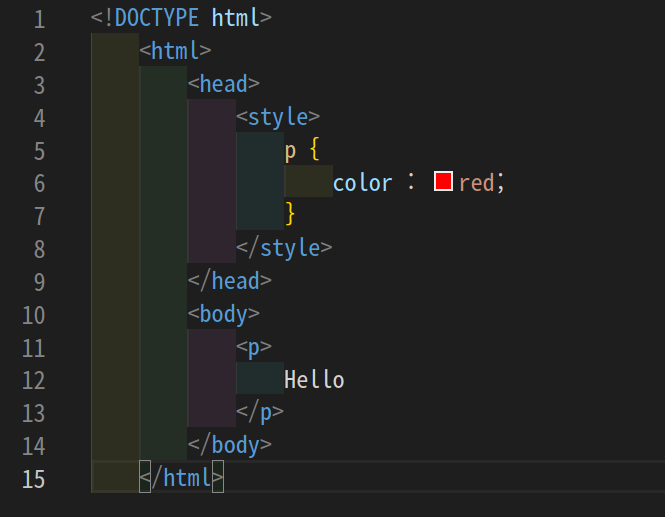Click the 'color' CSS property name

click(x=363, y=183)
